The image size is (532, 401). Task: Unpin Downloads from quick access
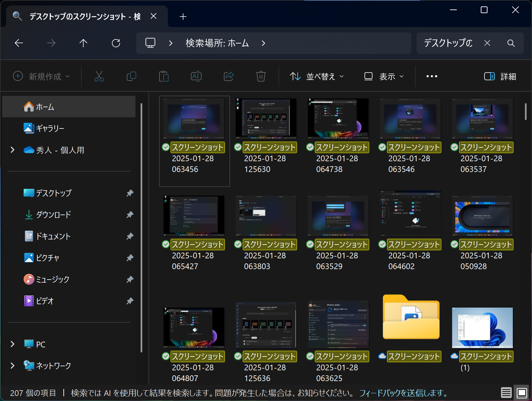tap(130, 214)
